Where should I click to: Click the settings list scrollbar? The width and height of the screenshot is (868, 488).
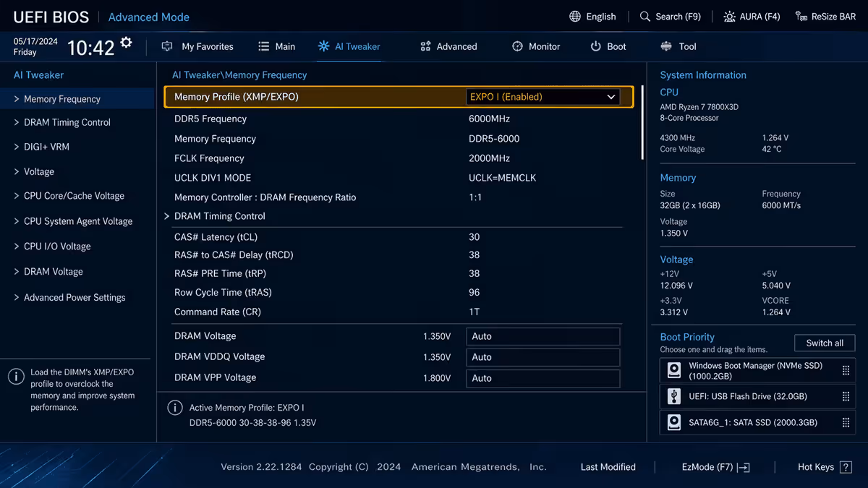pos(642,121)
